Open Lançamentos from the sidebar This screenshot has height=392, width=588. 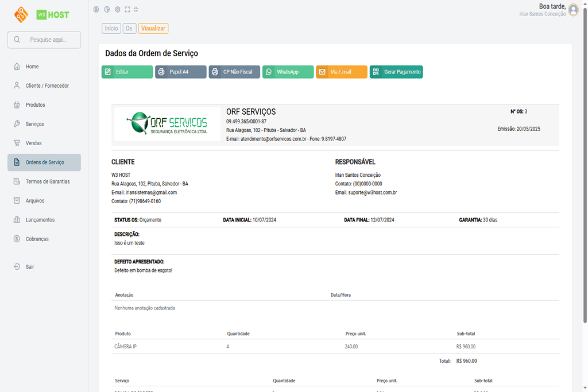40,220
